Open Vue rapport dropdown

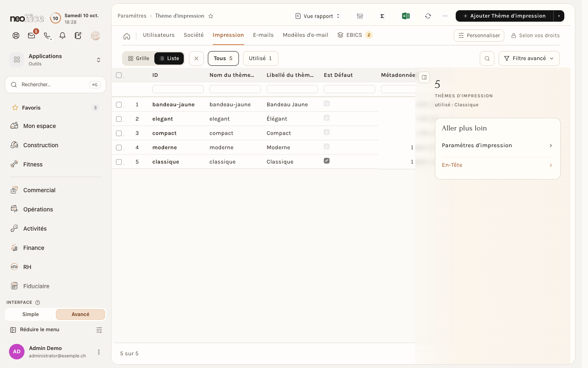pyautogui.click(x=318, y=16)
